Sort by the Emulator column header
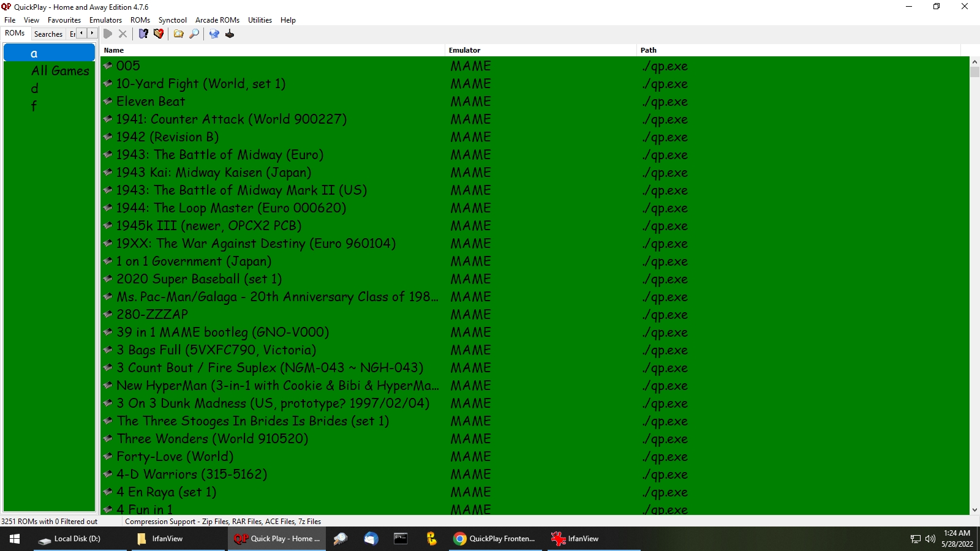 pos(541,50)
